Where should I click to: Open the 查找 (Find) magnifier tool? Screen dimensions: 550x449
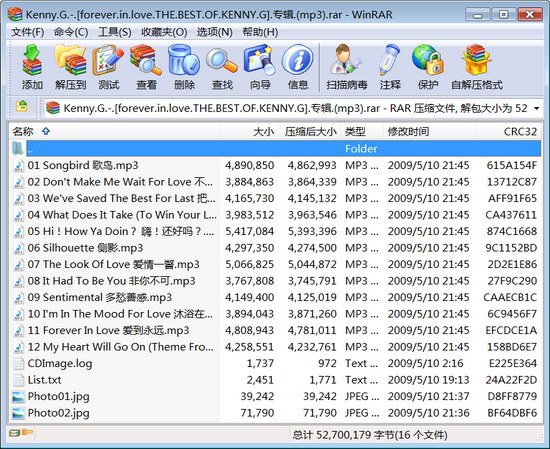pos(222,67)
